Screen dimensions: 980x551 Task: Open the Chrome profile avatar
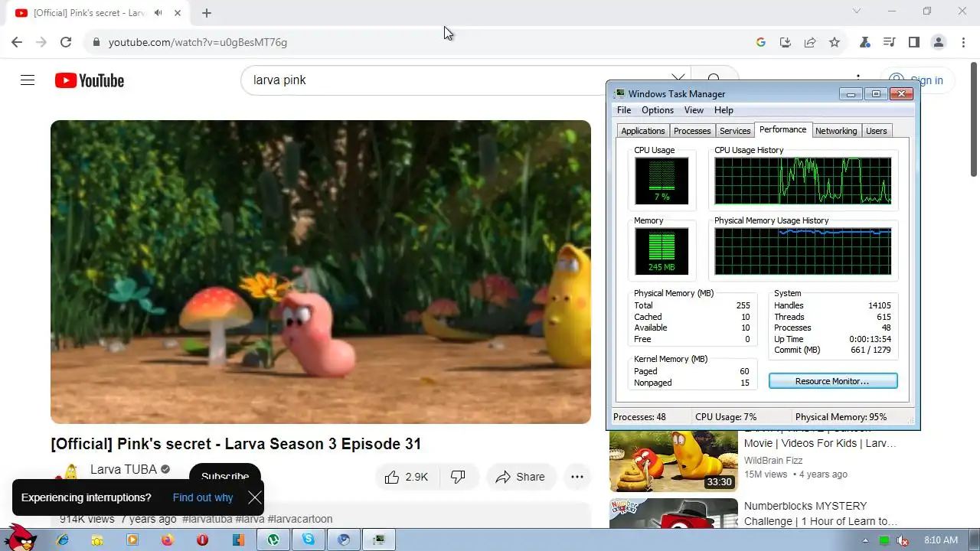pyautogui.click(x=939, y=42)
